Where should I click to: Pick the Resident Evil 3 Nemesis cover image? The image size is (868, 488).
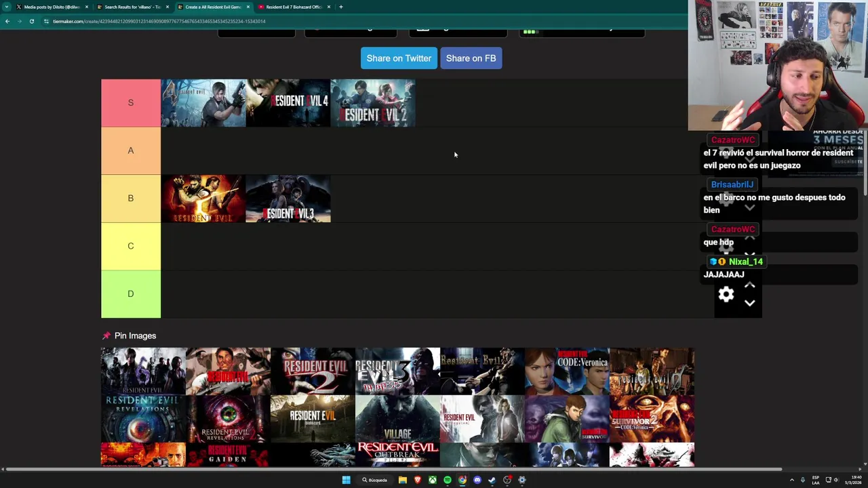pos(397,371)
